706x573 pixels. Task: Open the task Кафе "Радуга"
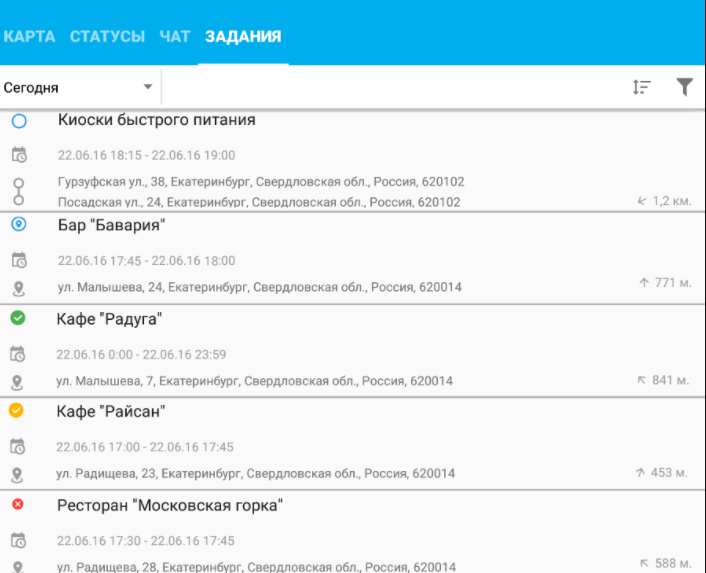click(109, 319)
